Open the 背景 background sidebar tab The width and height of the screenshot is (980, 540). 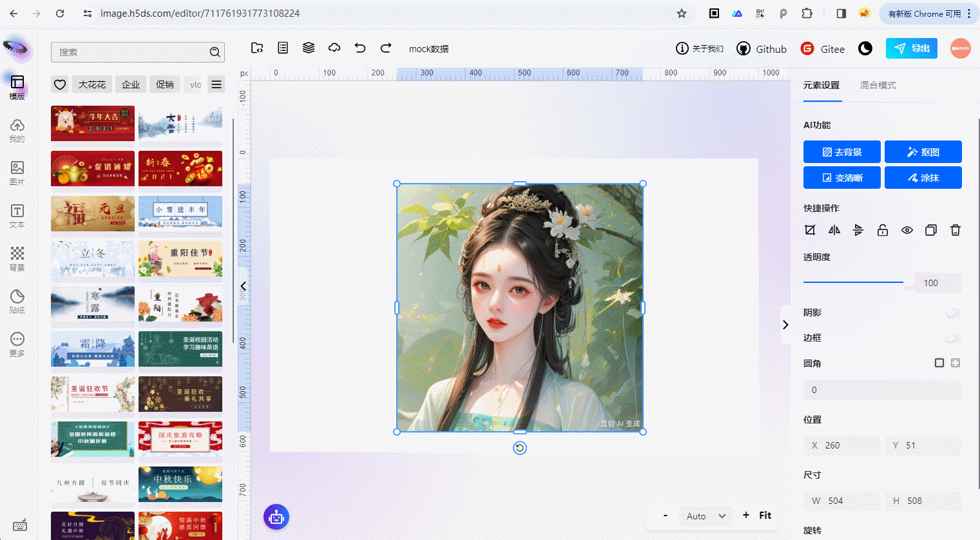(17, 258)
